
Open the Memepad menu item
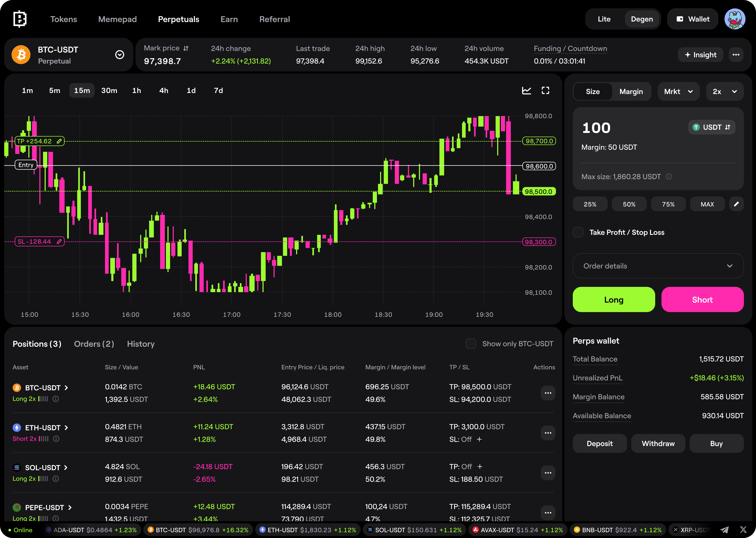117,19
